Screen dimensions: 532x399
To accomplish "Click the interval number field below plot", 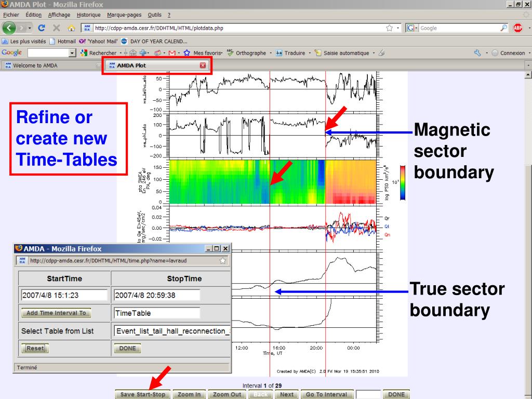I will click(x=368, y=394).
